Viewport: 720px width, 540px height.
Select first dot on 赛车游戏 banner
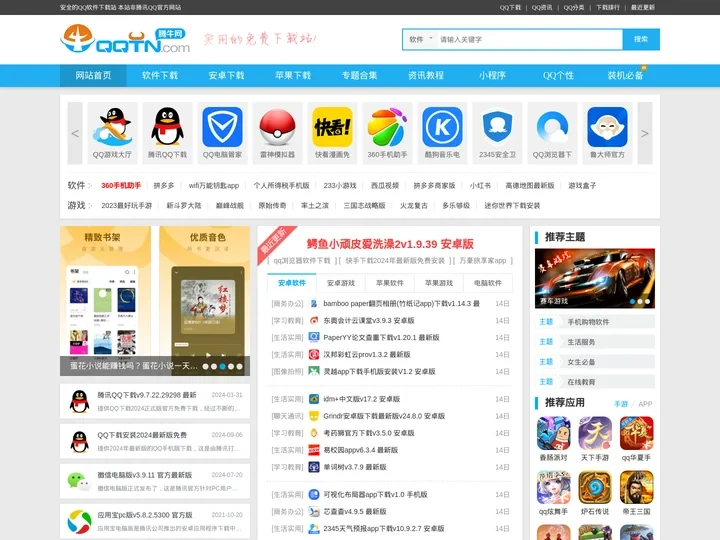(x=633, y=302)
